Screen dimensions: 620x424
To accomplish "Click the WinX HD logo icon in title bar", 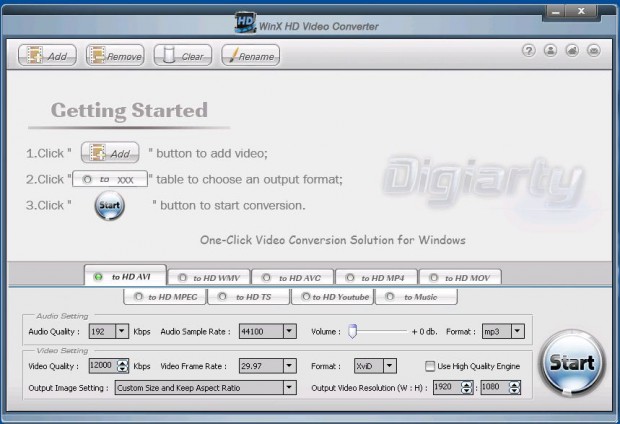I will point(245,23).
